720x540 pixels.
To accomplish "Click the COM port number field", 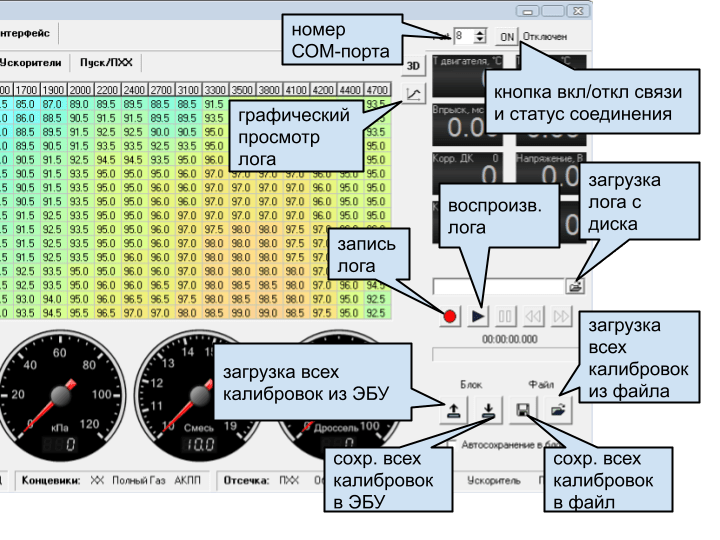I will [x=462, y=35].
